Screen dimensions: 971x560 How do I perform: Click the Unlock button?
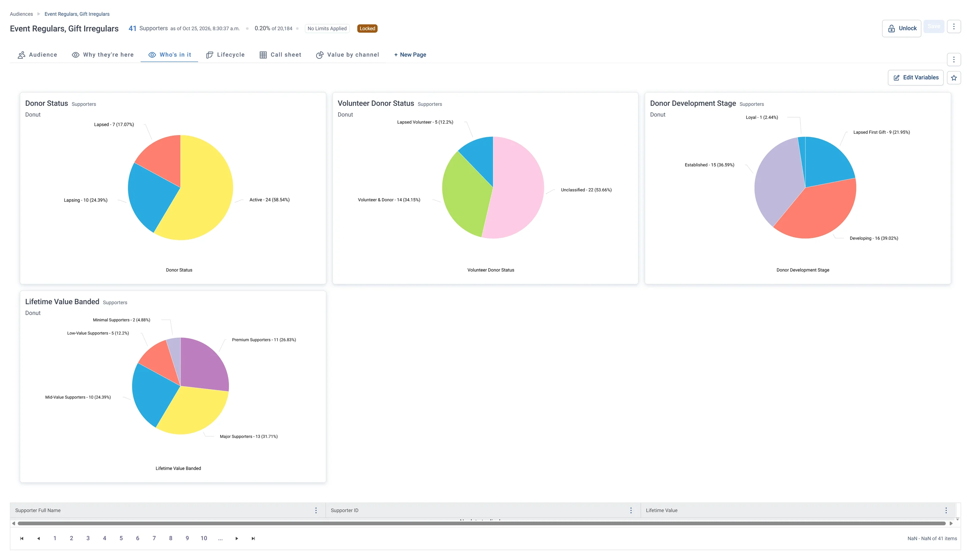pyautogui.click(x=901, y=28)
